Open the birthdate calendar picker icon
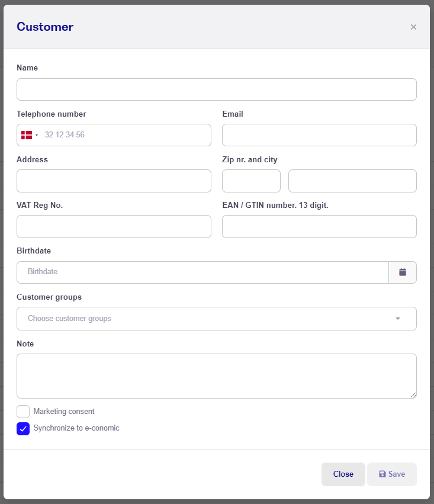The width and height of the screenshot is (434, 504). (403, 272)
